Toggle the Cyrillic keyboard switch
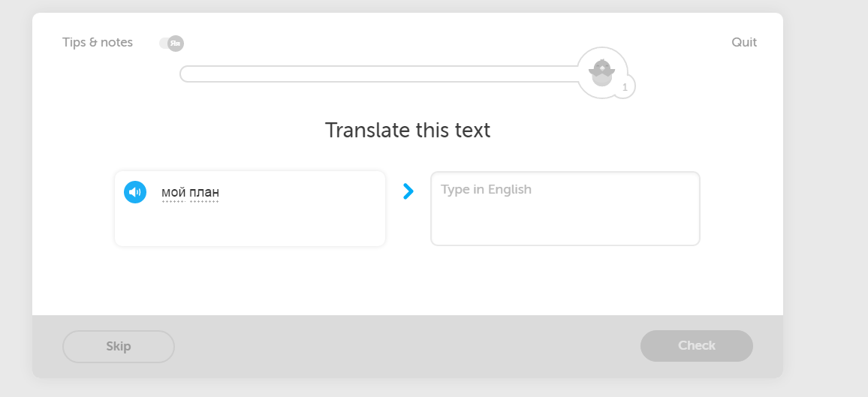 point(172,44)
